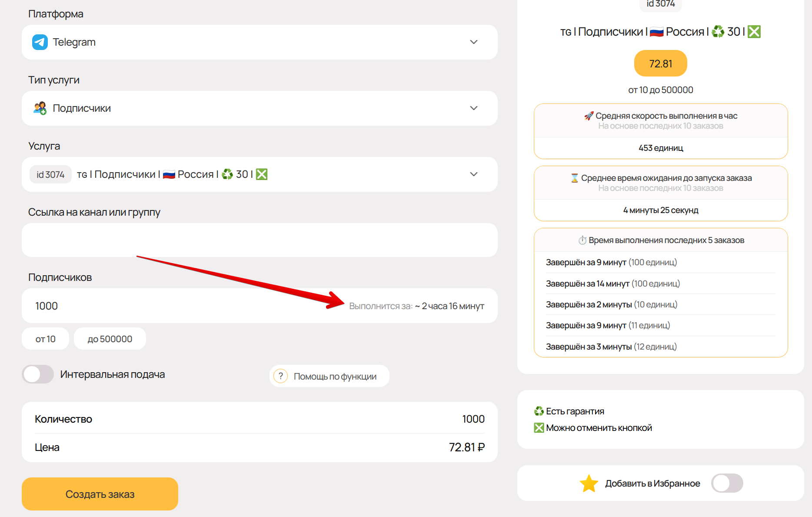Click the subscribers quantity field showing 1000
The width and height of the screenshot is (812, 517).
point(174,306)
